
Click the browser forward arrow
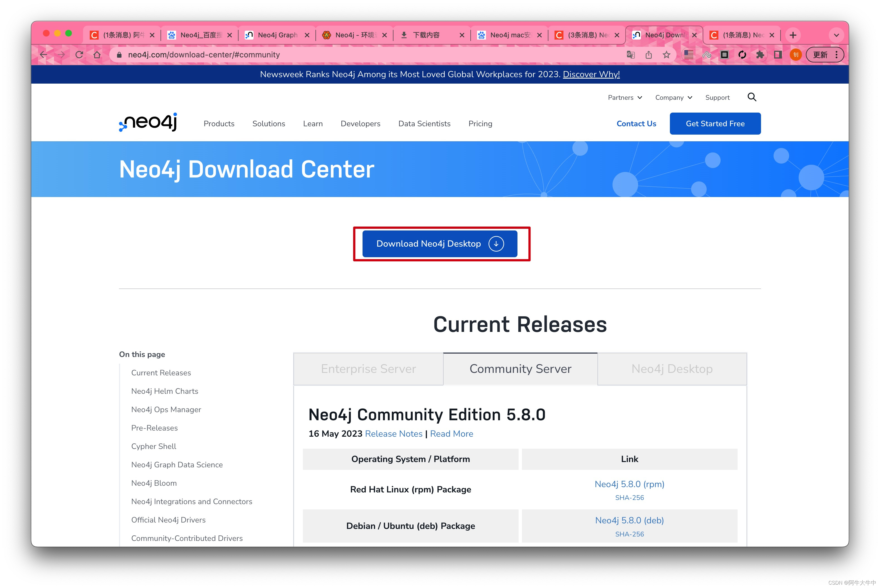point(62,55)
